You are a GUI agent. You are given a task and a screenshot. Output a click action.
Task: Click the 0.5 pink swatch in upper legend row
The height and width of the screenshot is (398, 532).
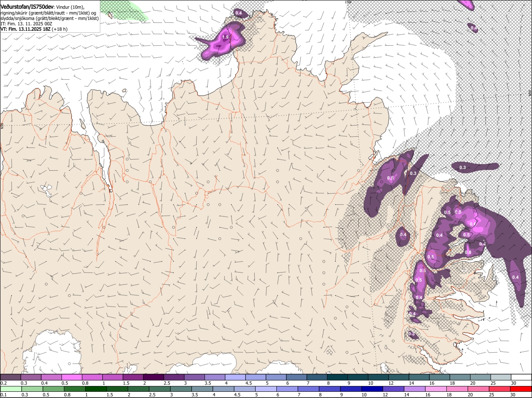coord(71,377)
